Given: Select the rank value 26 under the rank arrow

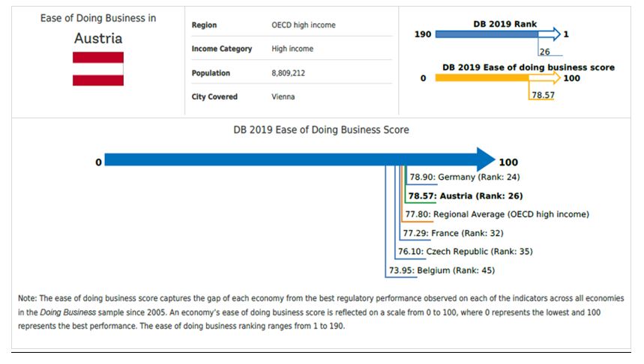Looking at the screenshot, I should [x=544, y=52].
